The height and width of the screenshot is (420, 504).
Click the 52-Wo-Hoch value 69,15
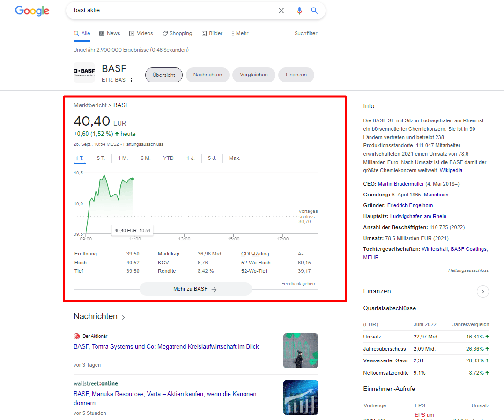[304, 263]
